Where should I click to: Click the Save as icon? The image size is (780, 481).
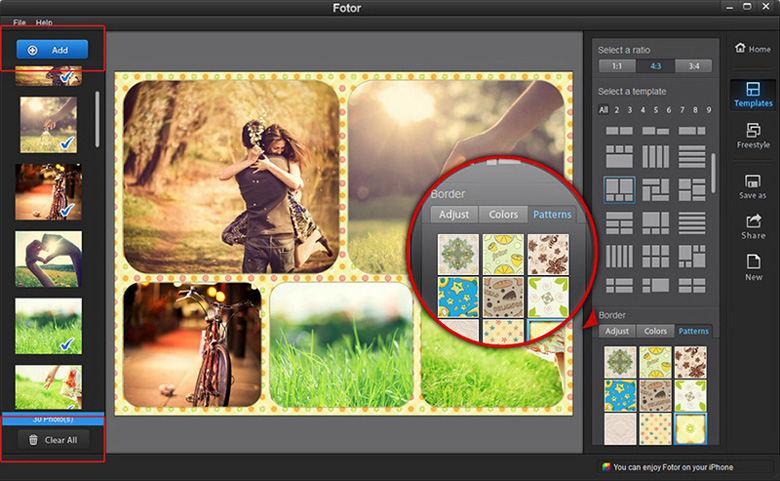point(752,186)
